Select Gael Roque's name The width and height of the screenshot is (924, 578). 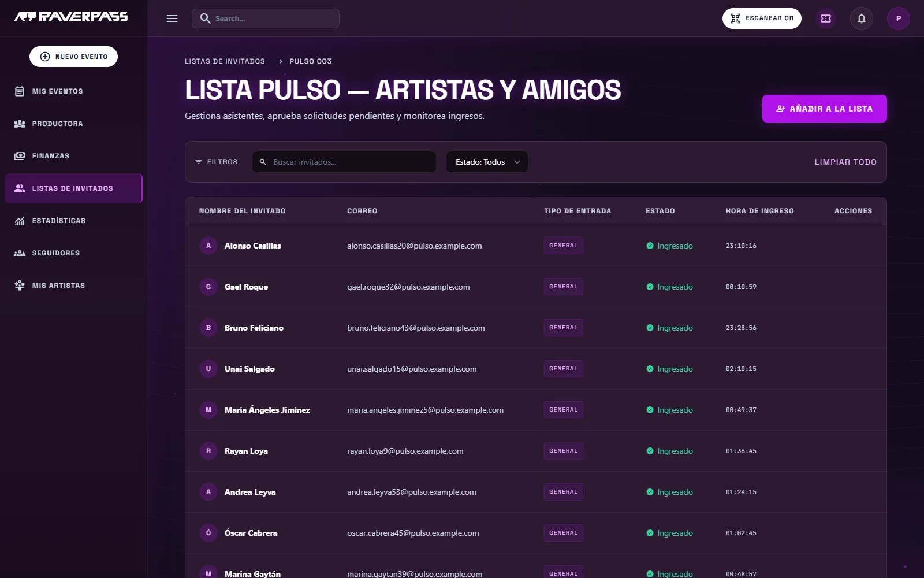click(246, 287)
